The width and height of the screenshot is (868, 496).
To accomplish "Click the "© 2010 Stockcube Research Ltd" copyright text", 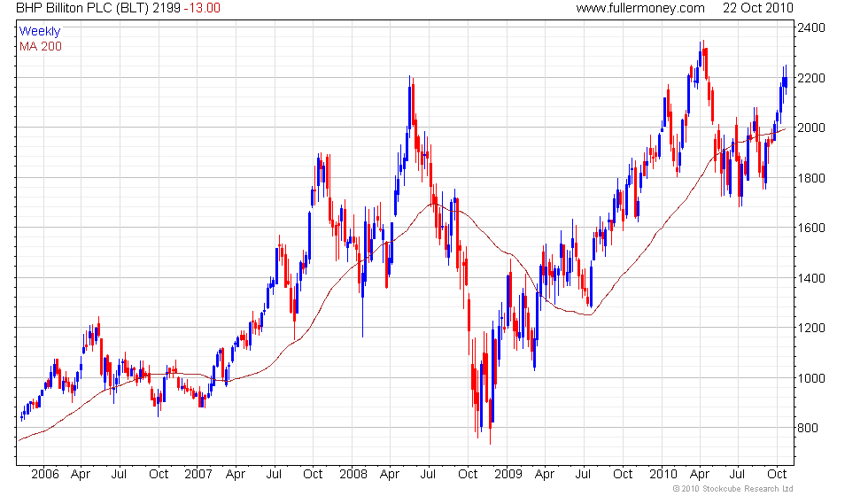I will point(733,489).
